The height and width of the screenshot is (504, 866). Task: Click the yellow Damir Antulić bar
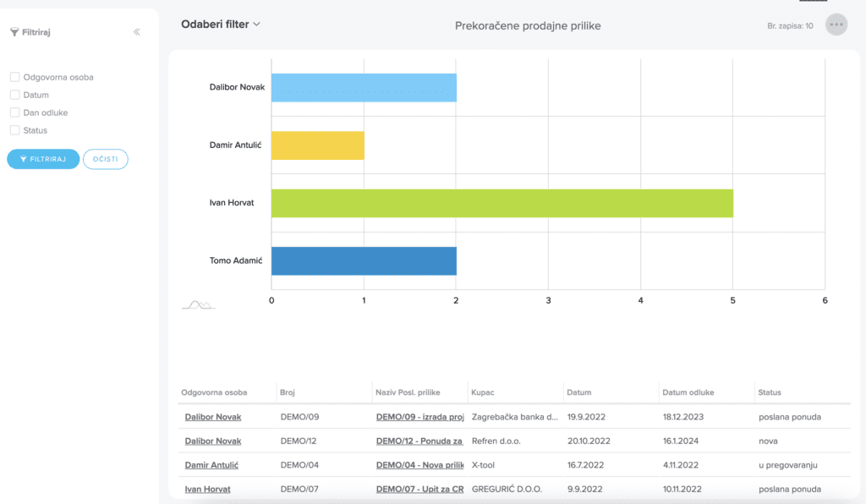pos(318,145)
